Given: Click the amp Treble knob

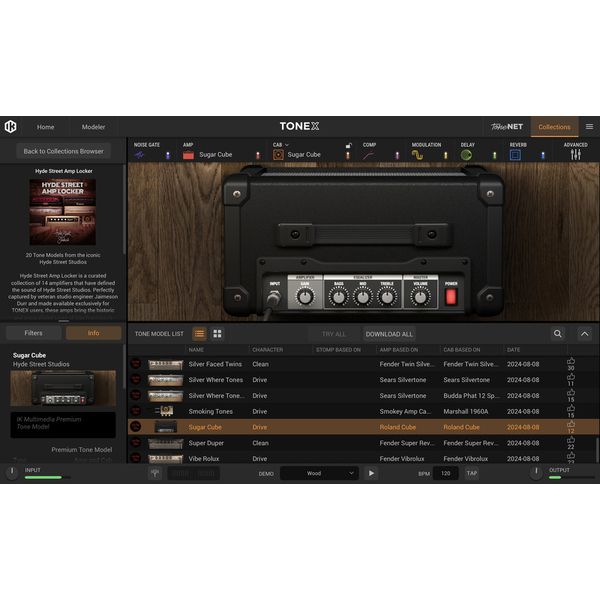Looking at the screenshot, I should 387,297.
